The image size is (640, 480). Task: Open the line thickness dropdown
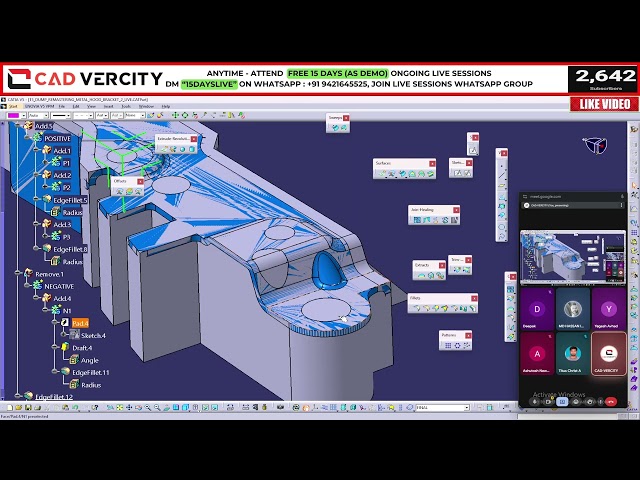pos(69,116)
